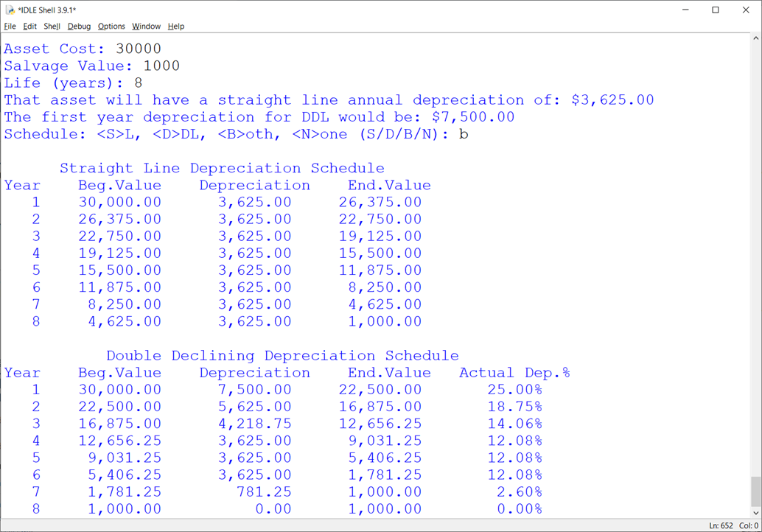Click the 'Ln: 652' status bar indicator
This screenshot has height=532, width=762.
point(721,525)
